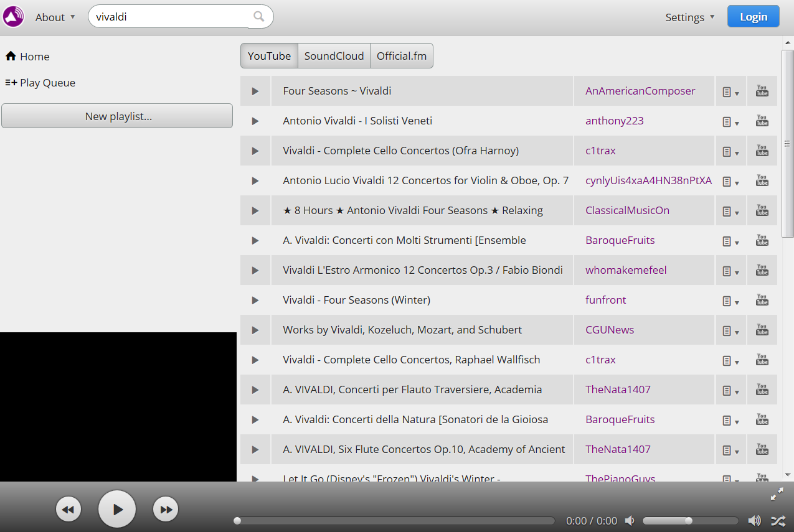Click the New playlist... button
The width and height of the screenshot is (794, 532).
pos(117,116)
